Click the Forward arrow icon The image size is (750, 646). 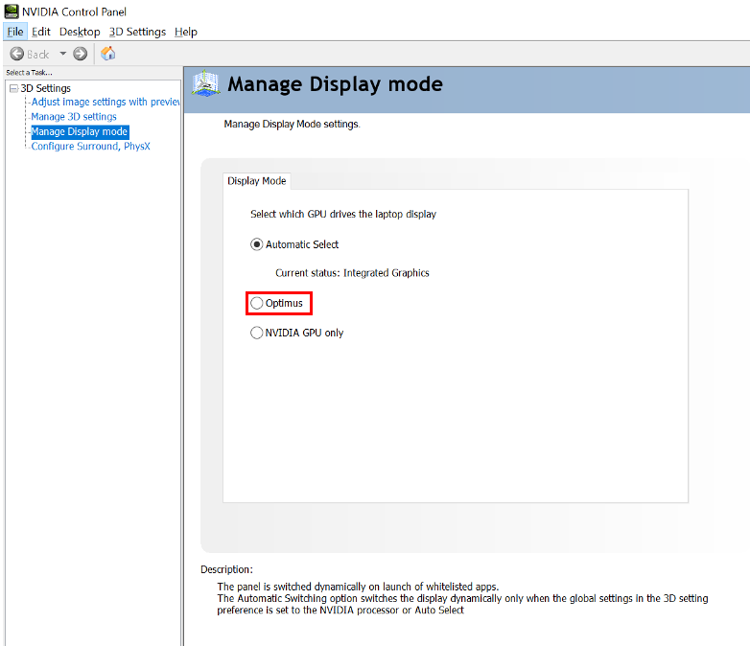(x=80, y=54)
